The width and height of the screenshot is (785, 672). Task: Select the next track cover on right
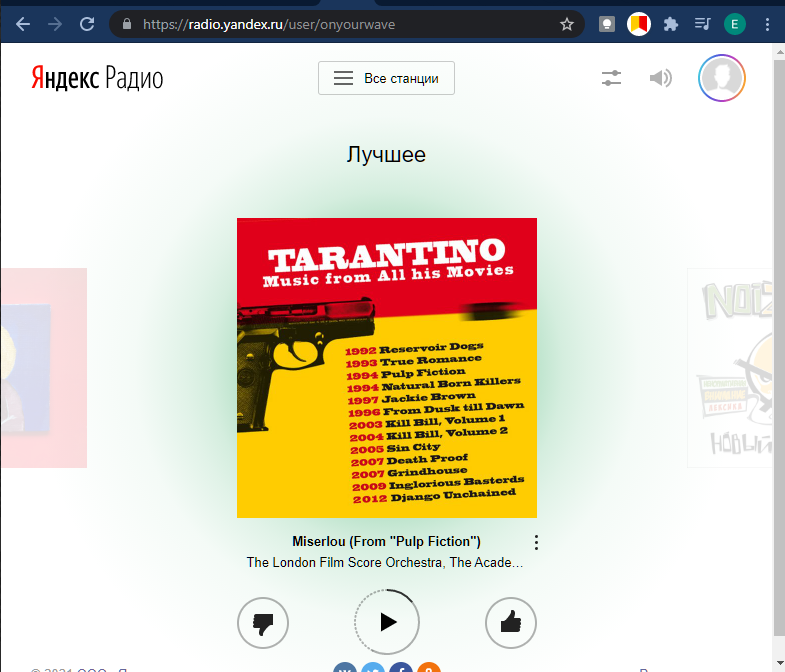pyautogui.click(x=729, y=367)
